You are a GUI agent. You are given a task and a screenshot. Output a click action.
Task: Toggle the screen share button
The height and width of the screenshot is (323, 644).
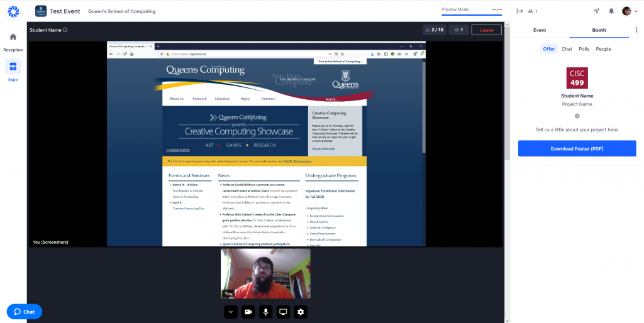tap(283, 312)
